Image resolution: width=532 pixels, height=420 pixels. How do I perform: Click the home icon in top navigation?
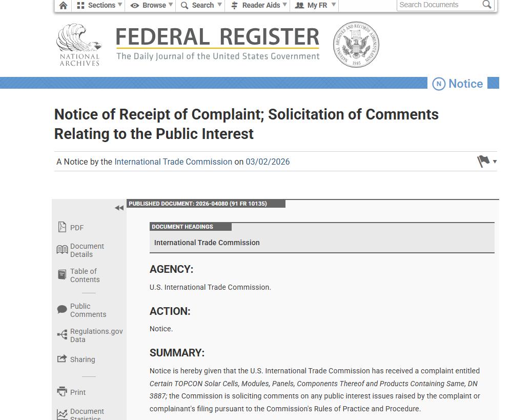tap(63, 6)
